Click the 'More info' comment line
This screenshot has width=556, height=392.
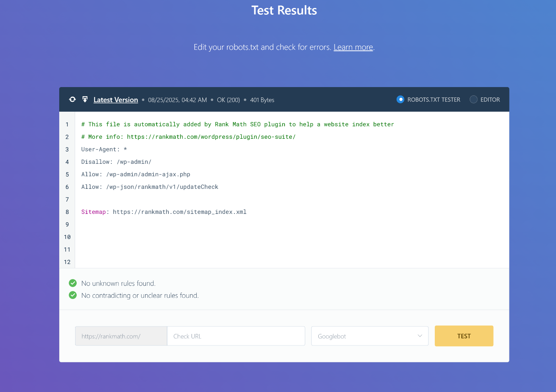[x=188, y=137]
